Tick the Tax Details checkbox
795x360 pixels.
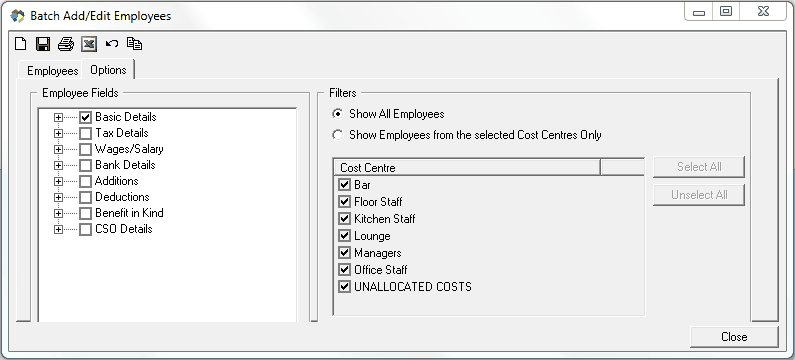(x=85, y=133)
